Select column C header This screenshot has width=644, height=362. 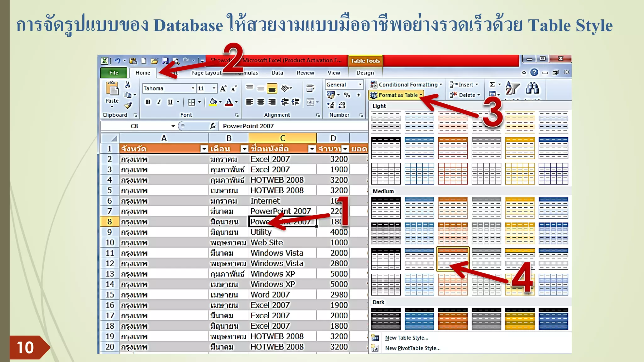pos(282,138)
